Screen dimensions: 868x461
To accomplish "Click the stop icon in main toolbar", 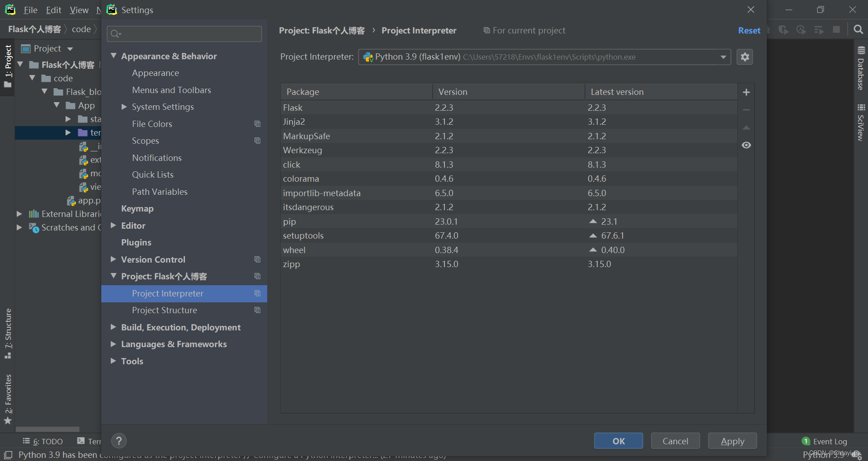I will coord(836,30).
